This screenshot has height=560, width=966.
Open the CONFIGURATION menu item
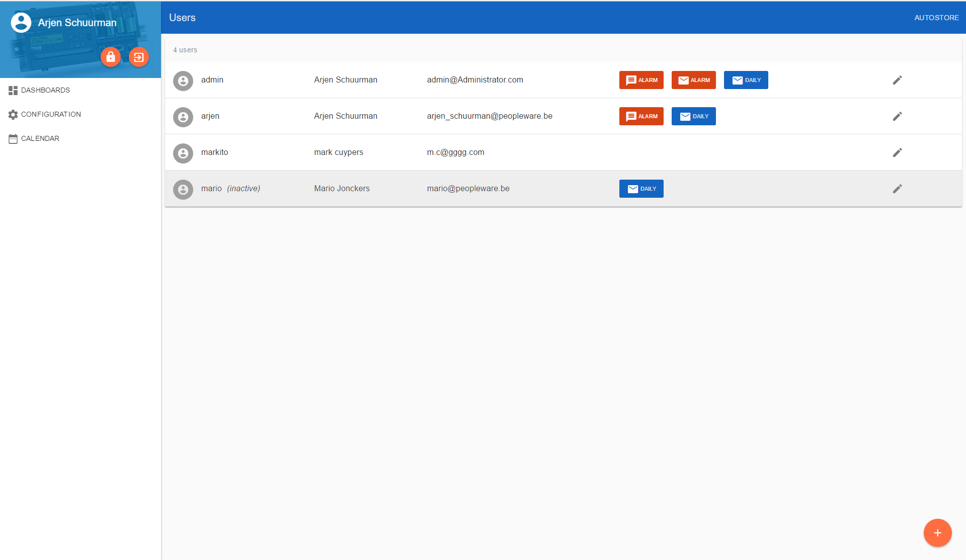[x=51, y=114]
